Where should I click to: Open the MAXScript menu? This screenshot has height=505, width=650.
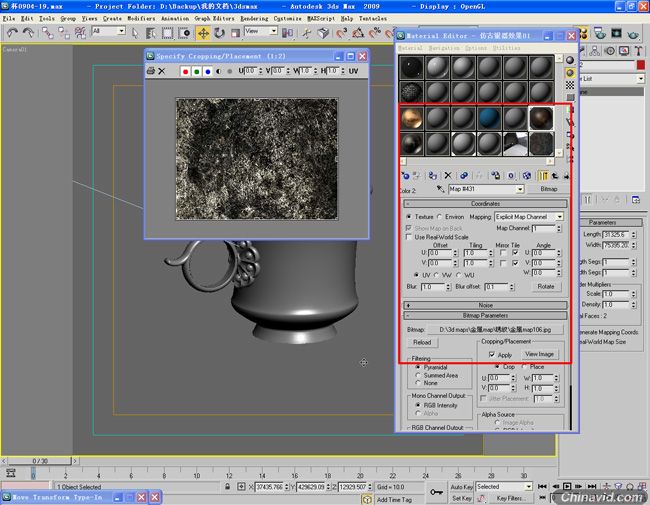(321, 19)
